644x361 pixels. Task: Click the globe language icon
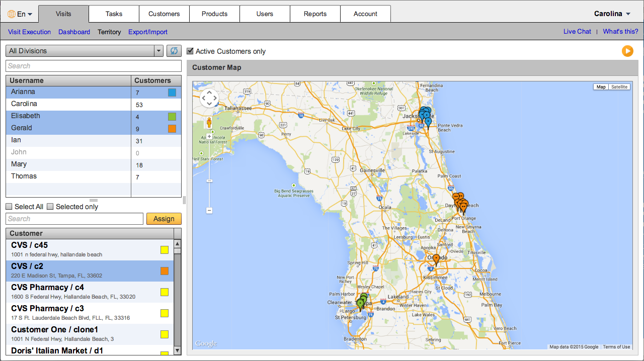pyautogui.click(x=12, y=14)
